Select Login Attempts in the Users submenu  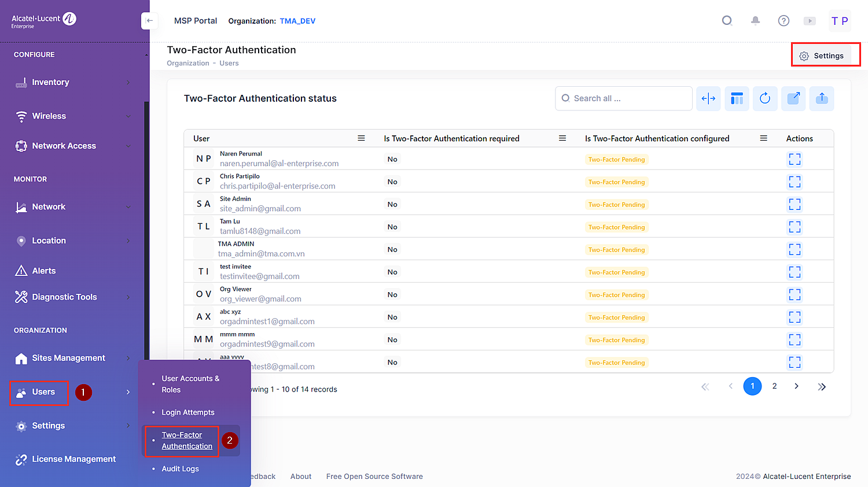click(188, 412)
